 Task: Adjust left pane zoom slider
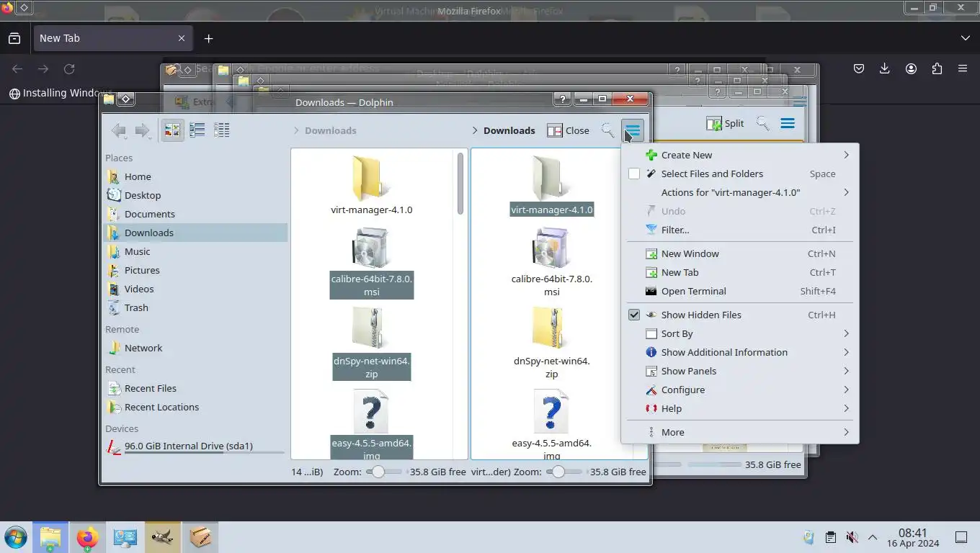click(x=383, y=472)
